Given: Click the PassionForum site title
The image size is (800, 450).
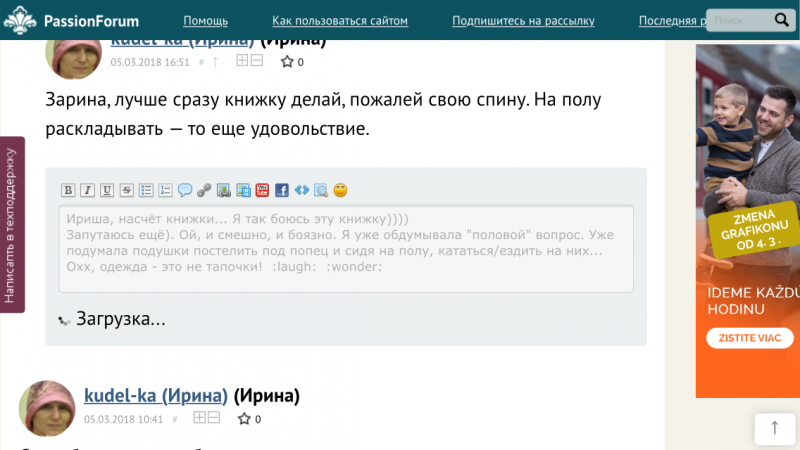Looking at the screenshot, I should point(91,21).
